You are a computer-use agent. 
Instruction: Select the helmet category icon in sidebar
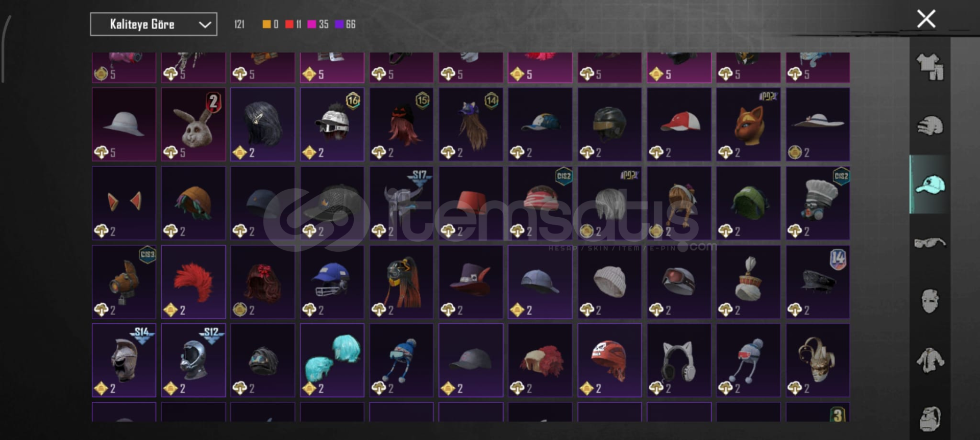[930, 125]
